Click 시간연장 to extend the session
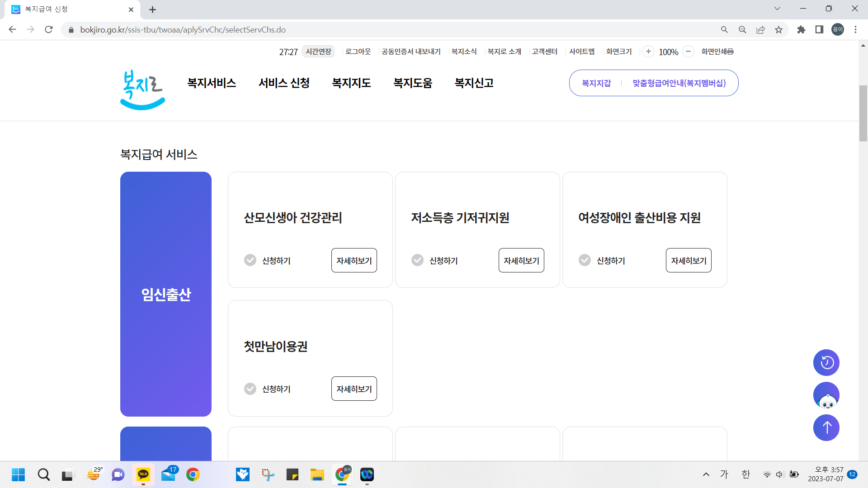Screen dimensions: 868x488 318,52
